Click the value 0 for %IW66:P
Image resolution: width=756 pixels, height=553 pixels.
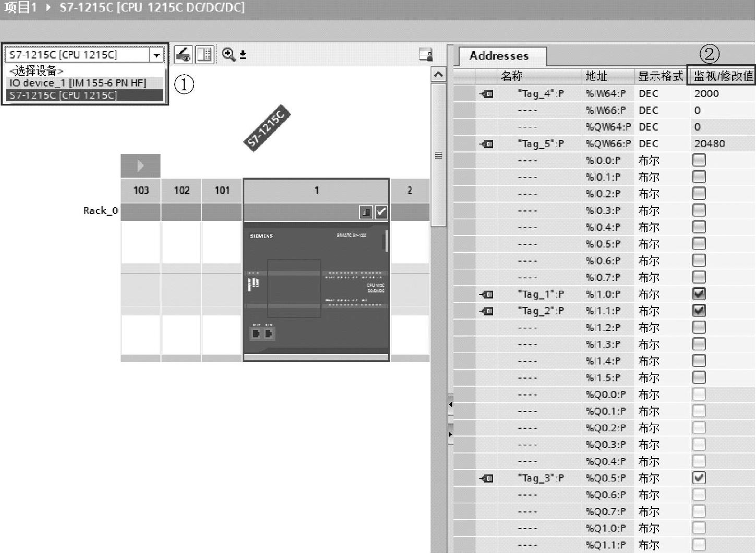[x=698, y=110]
